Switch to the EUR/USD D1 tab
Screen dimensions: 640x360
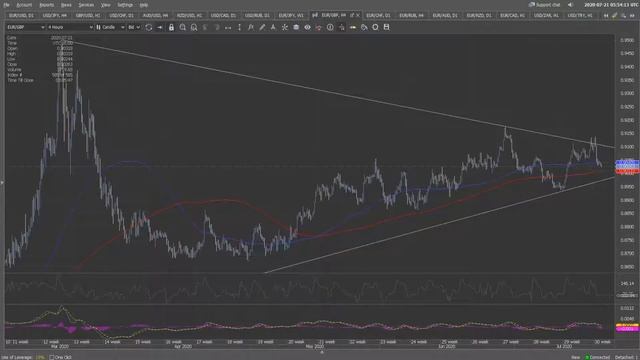pos(21,16)
